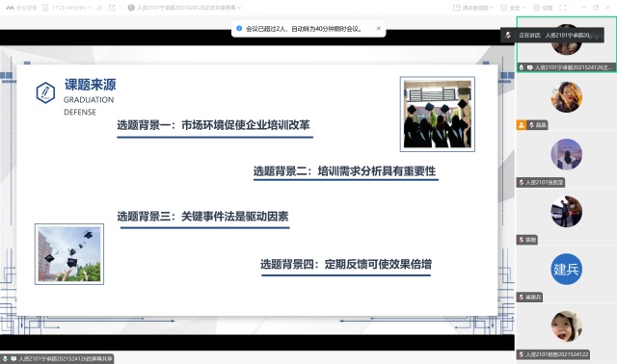Select the 建兵 blue avatar participant

[x=566, y=269]
